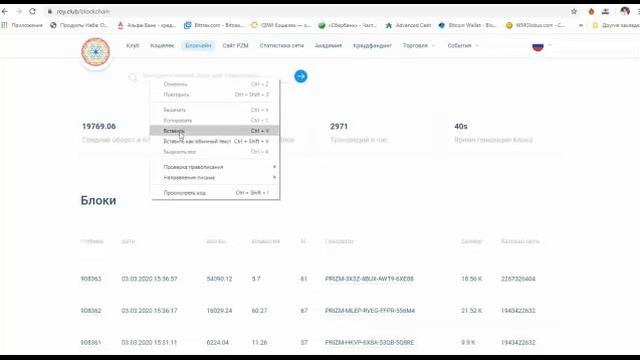This screenshot has width=640, height=360.
Task: Click generator PRIZM-3X3Z-8BUX-AWT9-6XE88
Action: (369, 279)
